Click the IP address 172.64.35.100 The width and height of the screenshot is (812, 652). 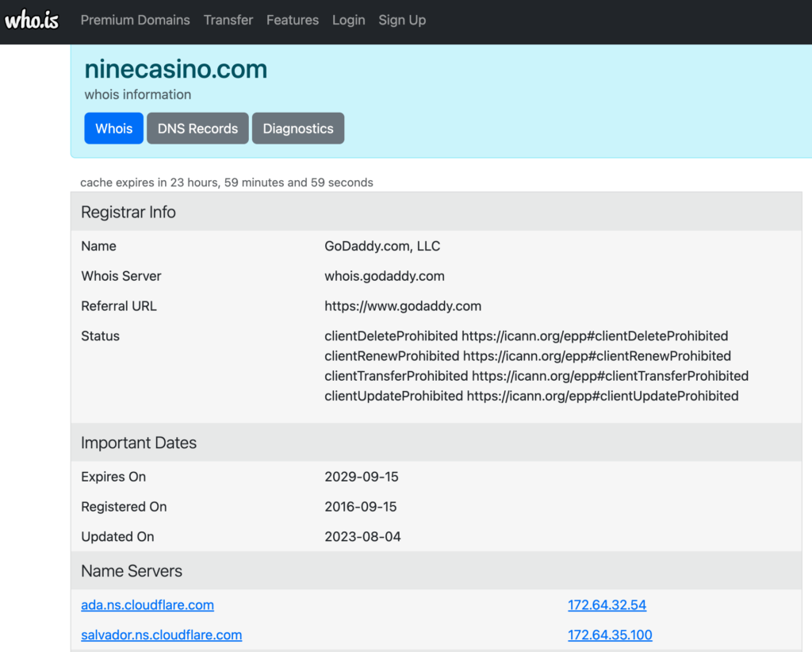click(x=610, y=635)
